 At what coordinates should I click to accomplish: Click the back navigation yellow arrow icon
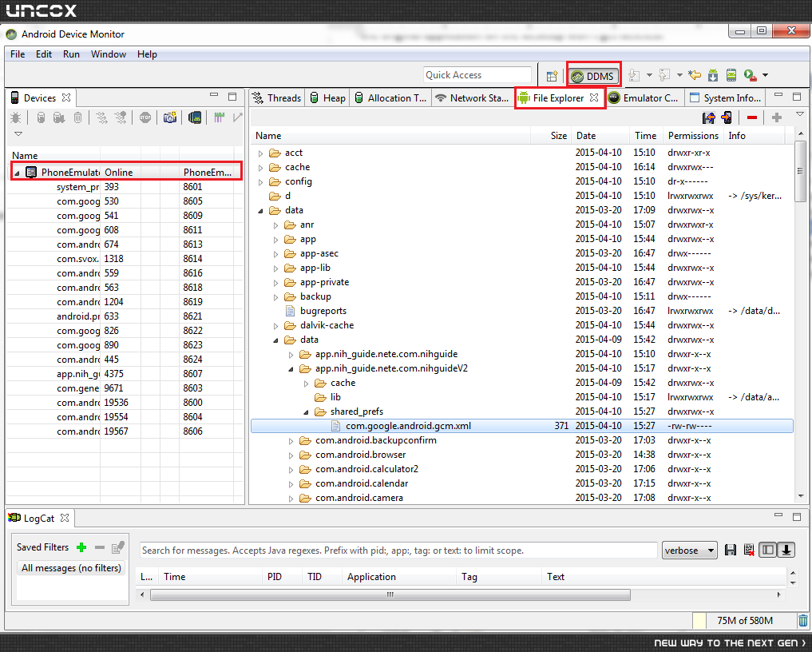pyautogui.click(x=695, y=76)
